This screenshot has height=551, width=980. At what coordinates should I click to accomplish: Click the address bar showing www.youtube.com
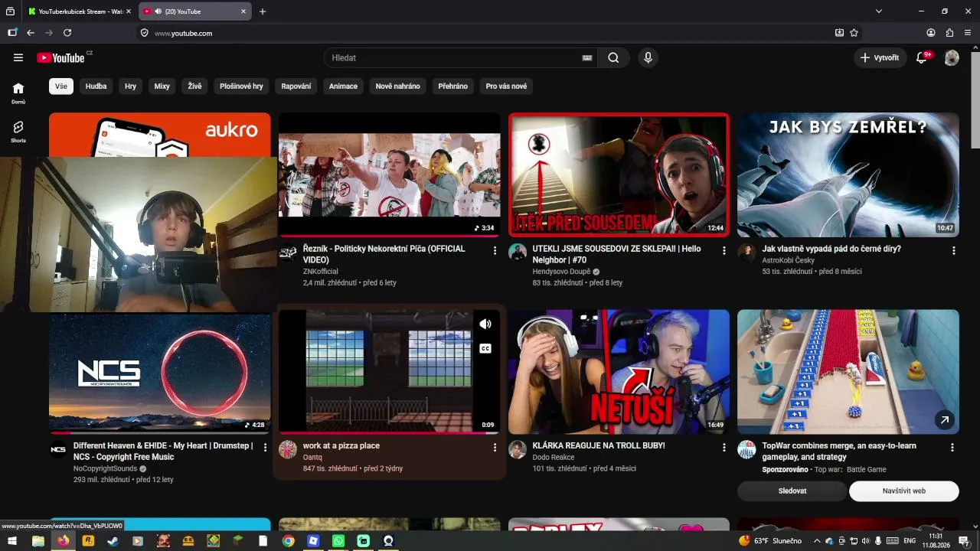(x=490, y=33)
